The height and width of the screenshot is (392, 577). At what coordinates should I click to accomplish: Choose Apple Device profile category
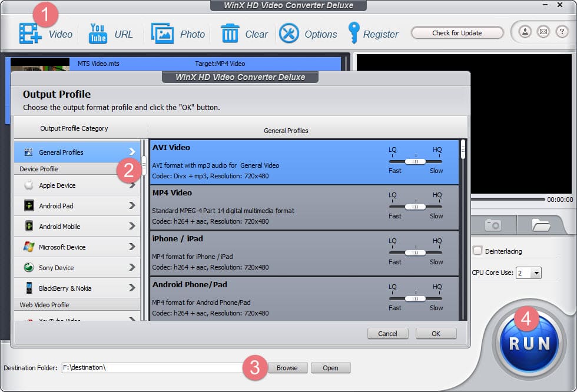pos(77,185)
